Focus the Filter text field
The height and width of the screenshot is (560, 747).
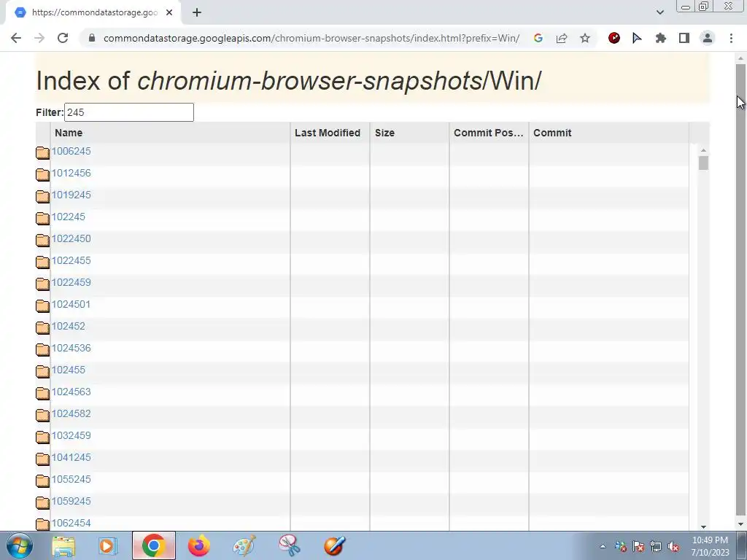(x=128, y=112)
